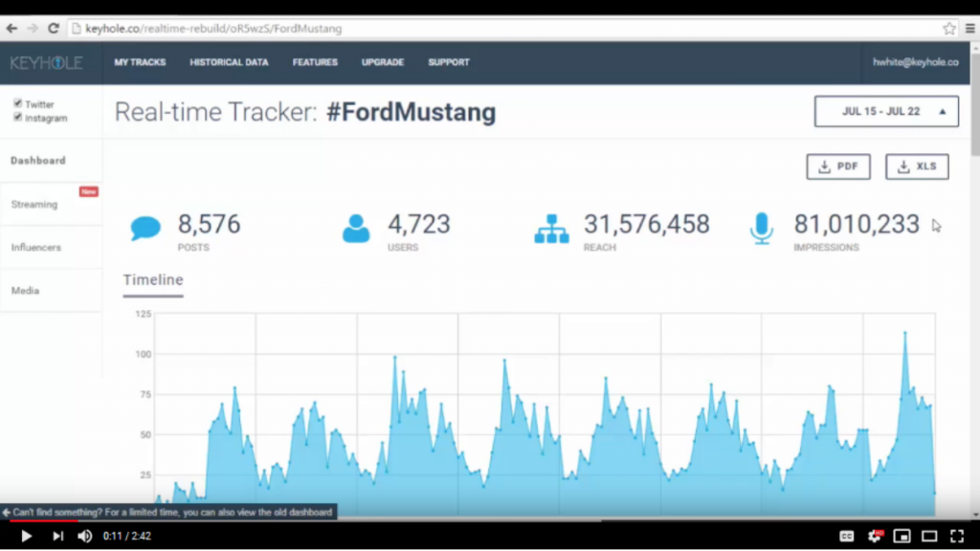Click the 8,576 posts count
980x551 pixels.
(x=209, y=224)
